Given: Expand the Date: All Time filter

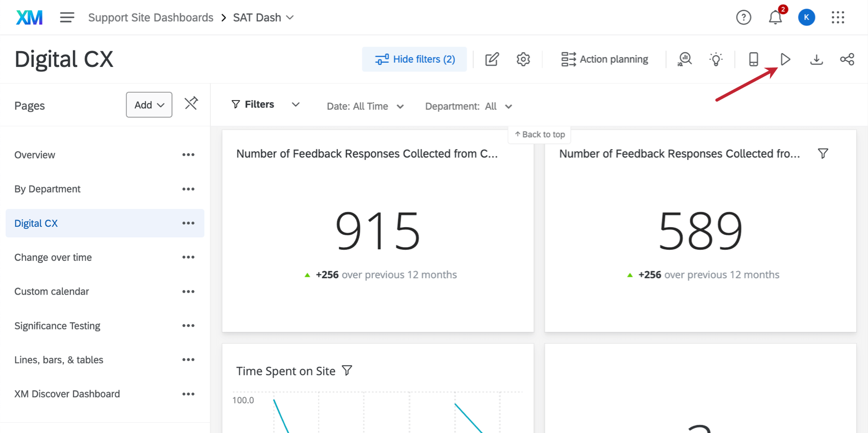Looking at the screenshot, I should (365, 106).
